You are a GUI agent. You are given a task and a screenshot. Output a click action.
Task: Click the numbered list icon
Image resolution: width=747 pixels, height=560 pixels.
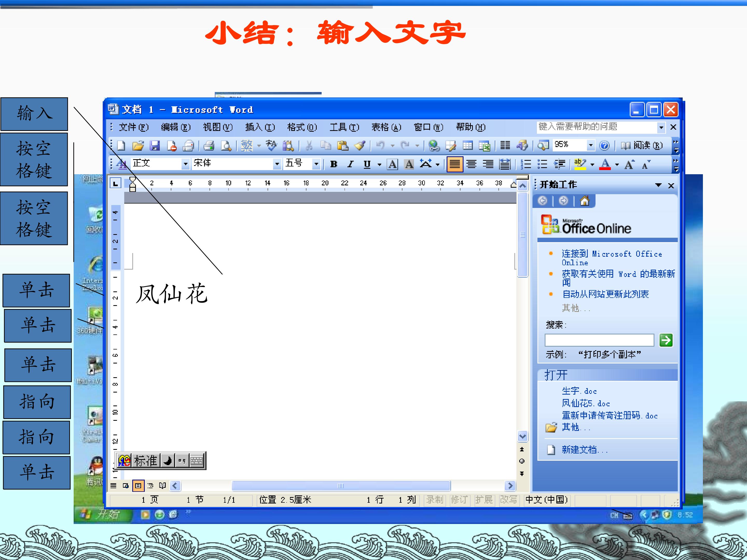pos(525,164)
